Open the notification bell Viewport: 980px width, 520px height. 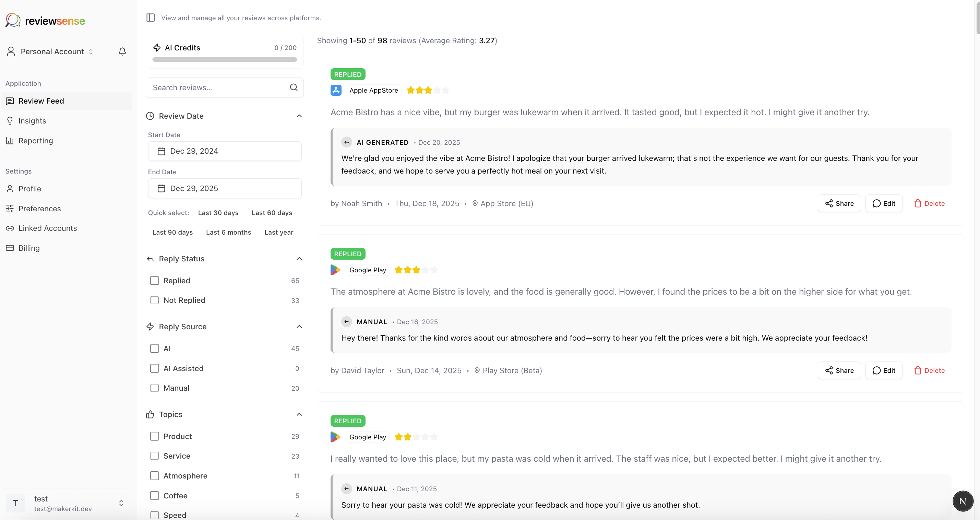point(122,51)
